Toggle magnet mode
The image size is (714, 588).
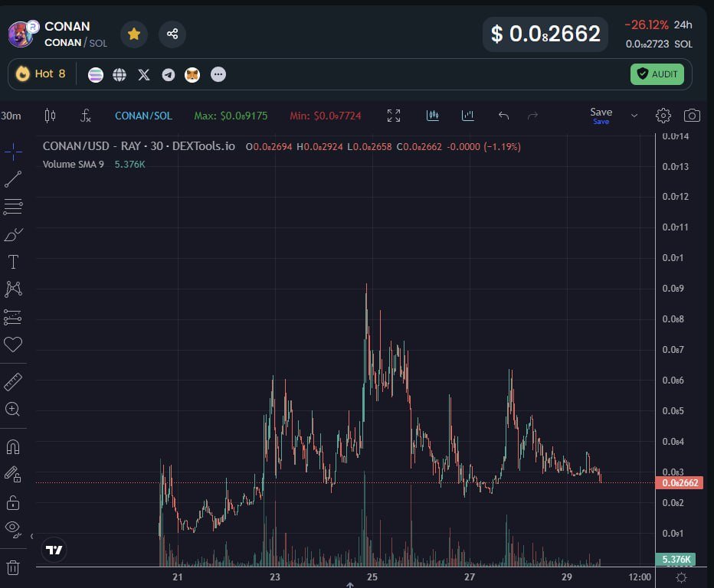pyautogui.click(x=13, y=447)
